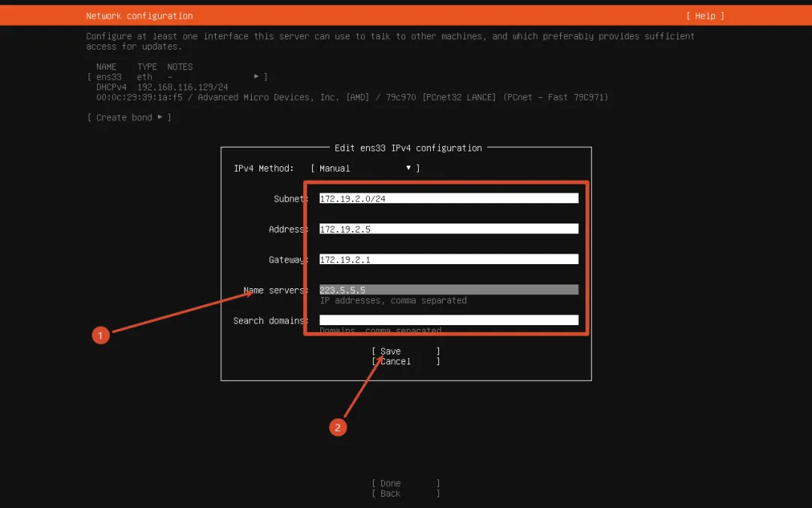The width and height of the screenshot is (812, 508).
Task: Click the 'Edit ens33 IPv4 configuration' title
Action: pyautogui.click(x=408, y=148)
